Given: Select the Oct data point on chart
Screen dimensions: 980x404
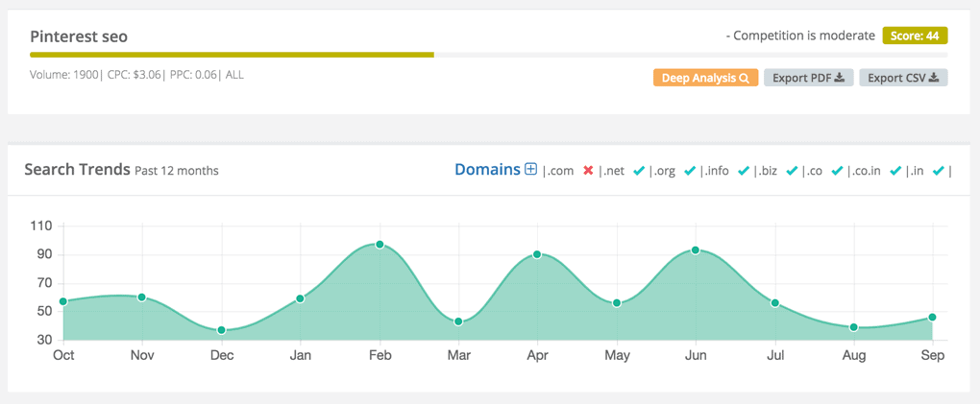Looking at the screenshot, I should point(63,301).
